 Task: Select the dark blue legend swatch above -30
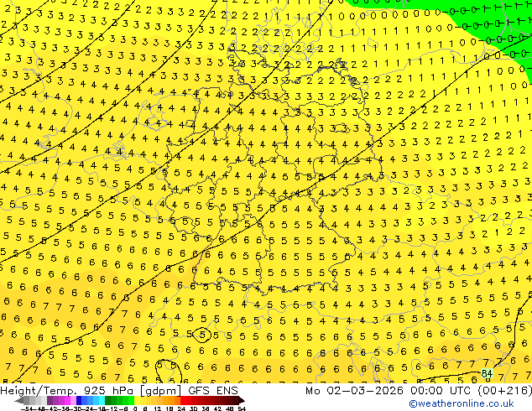(x=79, y=400)
